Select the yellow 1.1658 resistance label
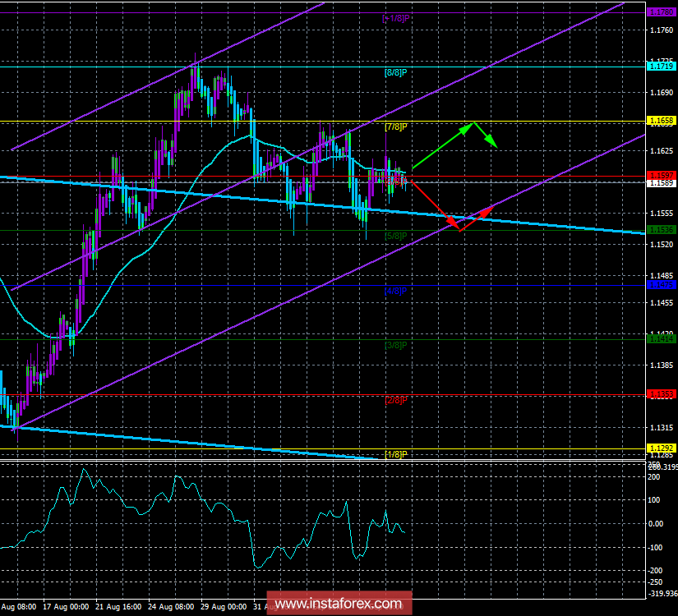 point(662,121)
